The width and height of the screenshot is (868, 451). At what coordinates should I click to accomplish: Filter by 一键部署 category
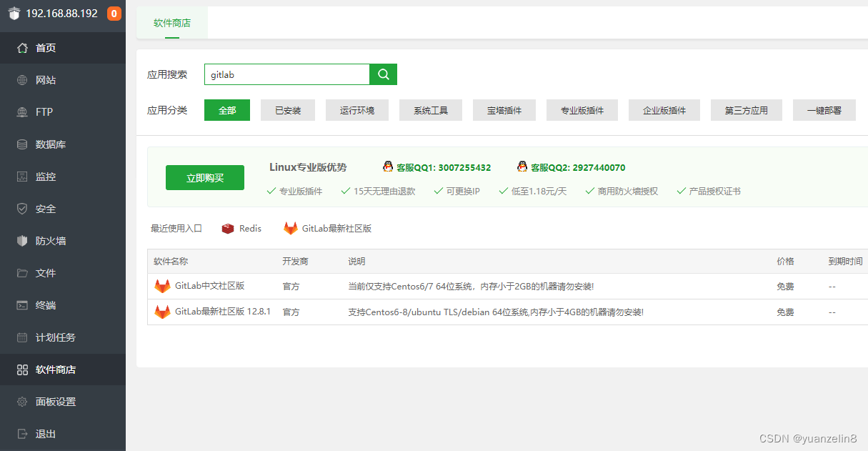tap(824, 110)
